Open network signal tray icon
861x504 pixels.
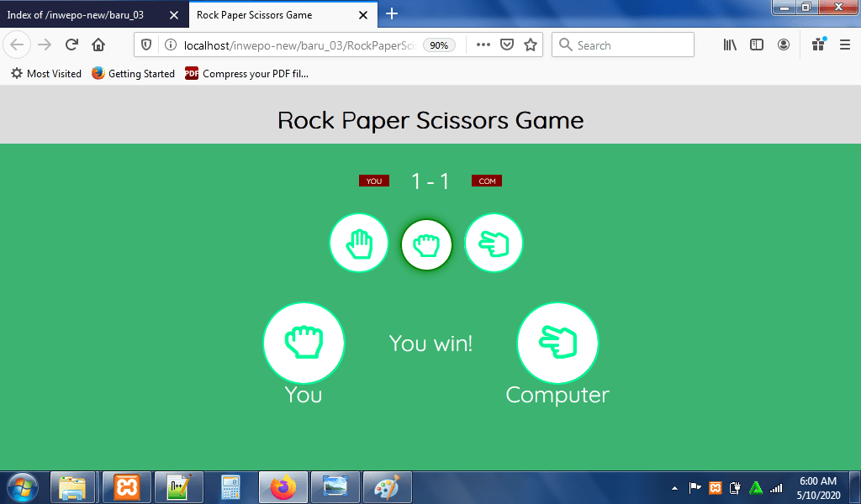pos(776,487)
